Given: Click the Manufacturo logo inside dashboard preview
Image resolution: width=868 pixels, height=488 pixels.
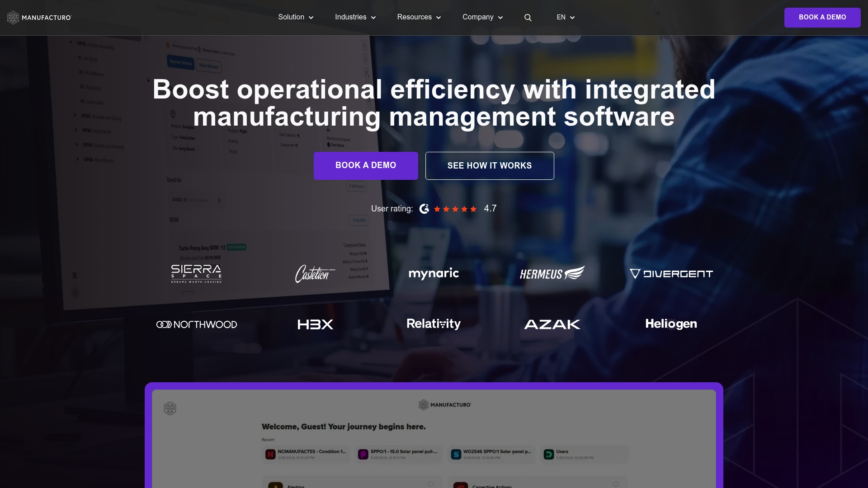Looking at the screenshot, I should tap(445, 405).
